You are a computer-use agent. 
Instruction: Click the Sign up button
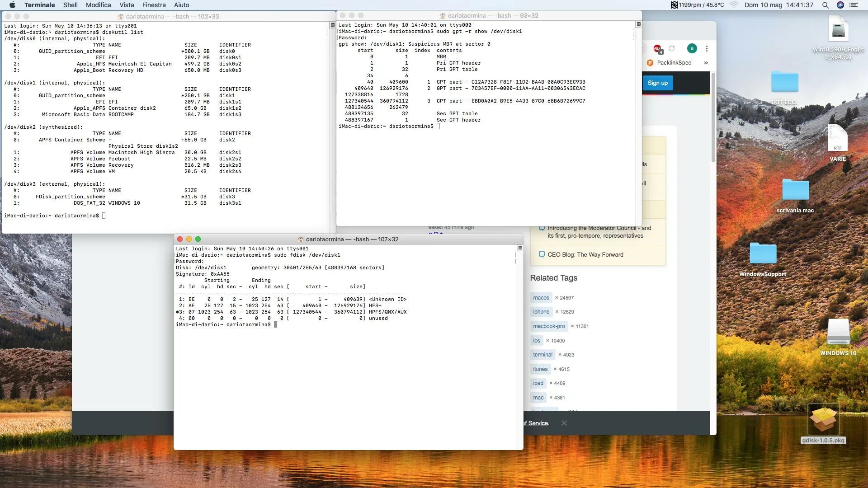click(657, 83)
